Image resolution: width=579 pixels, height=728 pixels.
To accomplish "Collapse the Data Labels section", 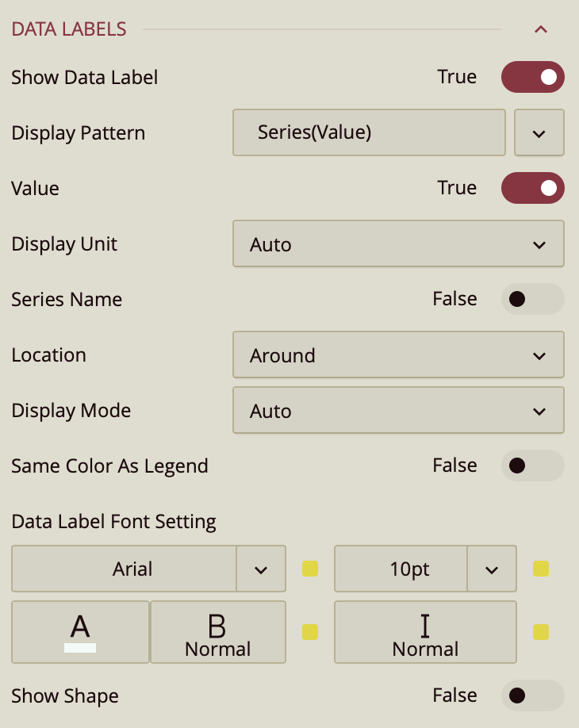I will 541,30.
